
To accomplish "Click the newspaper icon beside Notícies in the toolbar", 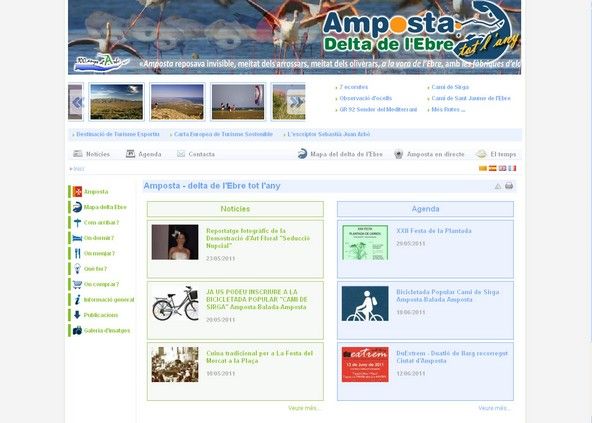I will [x=78, y=153].
